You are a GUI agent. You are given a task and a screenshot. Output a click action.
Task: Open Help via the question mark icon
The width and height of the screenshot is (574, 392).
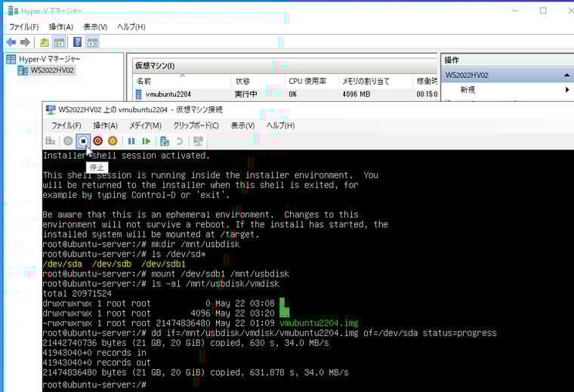[x=77, y=42]
